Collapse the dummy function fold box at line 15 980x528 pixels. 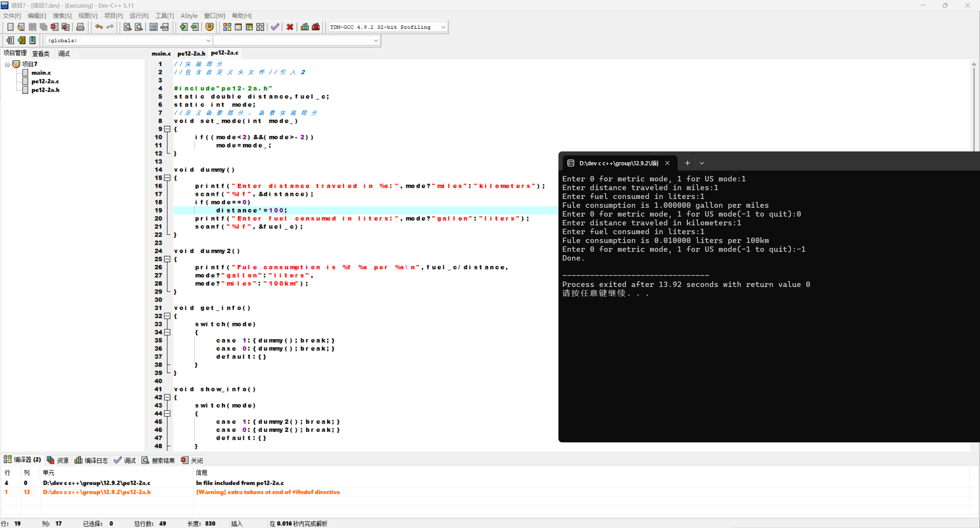click(x=167, y=178)
